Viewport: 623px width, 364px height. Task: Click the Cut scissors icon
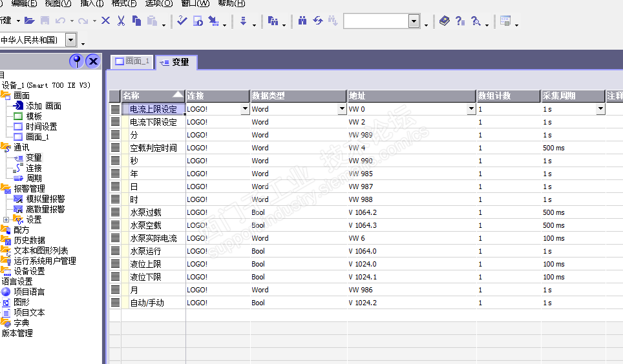(121, 21)
